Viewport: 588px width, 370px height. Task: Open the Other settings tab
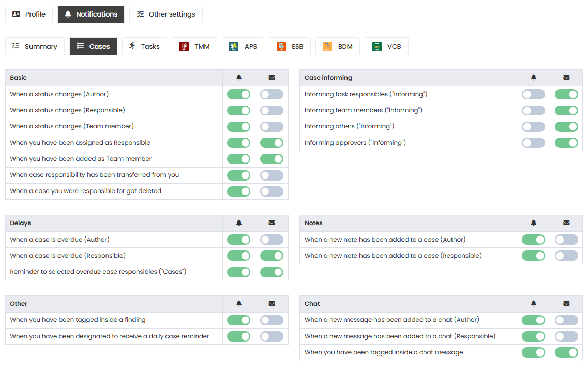[x=165, y=14]
